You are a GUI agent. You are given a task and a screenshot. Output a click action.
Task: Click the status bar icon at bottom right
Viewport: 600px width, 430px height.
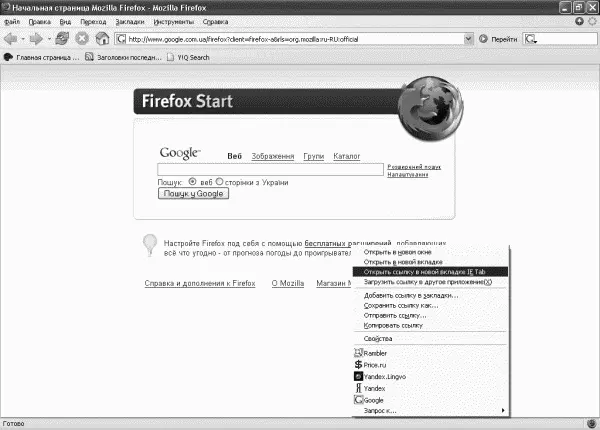(x=591, y=423)
